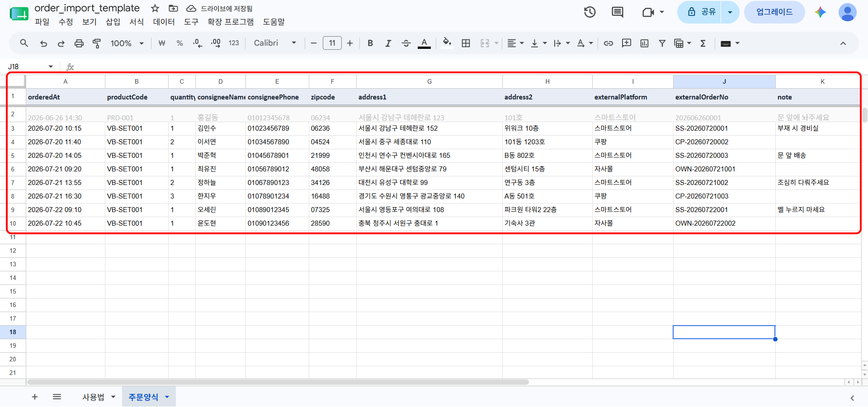The width and height of the screenshot is (868, 407).
Task: Click the search menus magnifier icon
Action: tap(24, 43)
